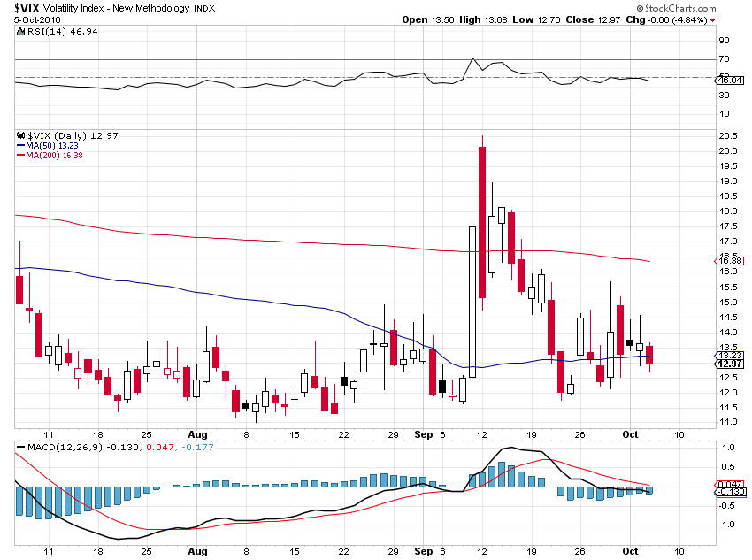This screenshot has width=752, height=560.
Task: Click the INDX exchange label
Action: [204, 9]
